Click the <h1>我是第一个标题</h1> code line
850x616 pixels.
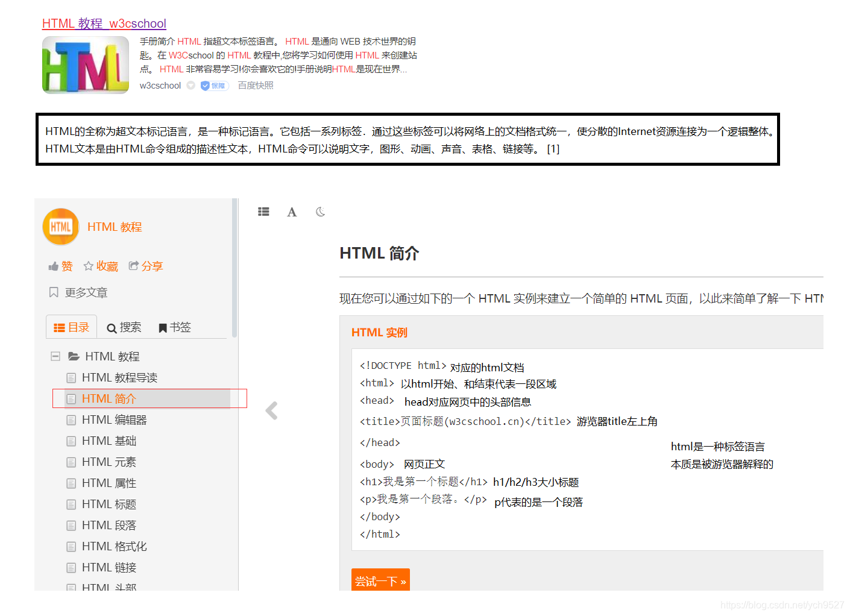point(423,482)
